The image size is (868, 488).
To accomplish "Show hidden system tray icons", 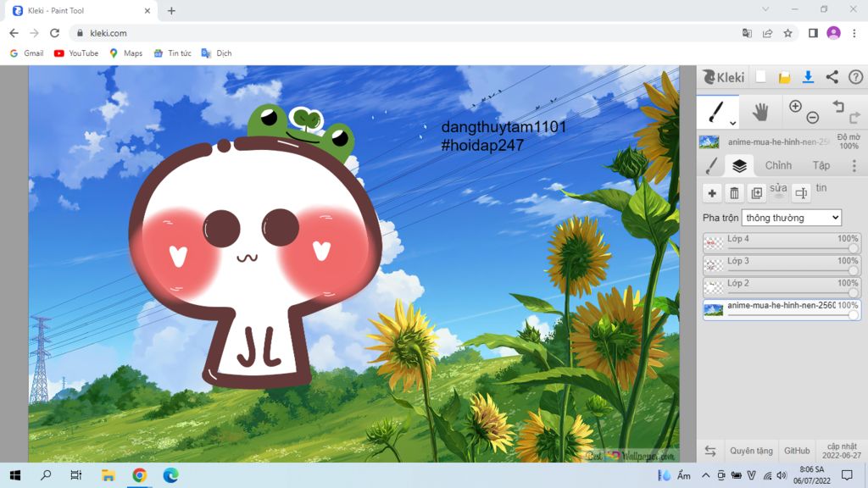I will (x=706, y=475).
